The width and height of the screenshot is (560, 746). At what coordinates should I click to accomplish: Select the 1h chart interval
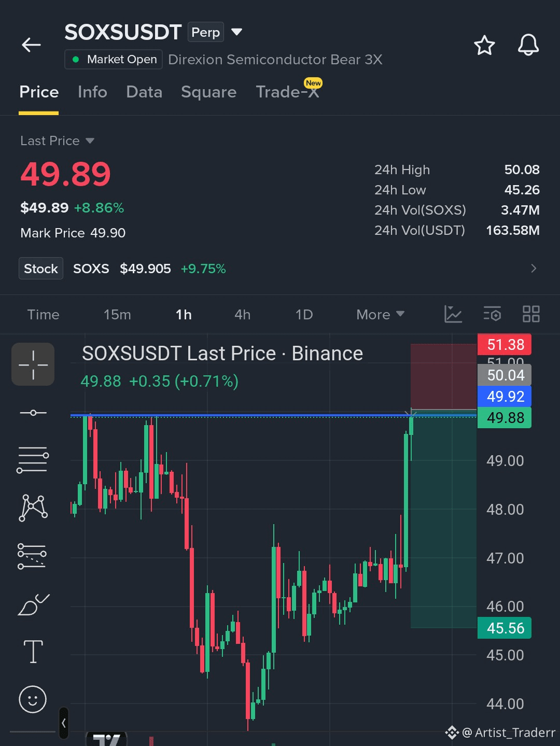click(x=184, y=315)
